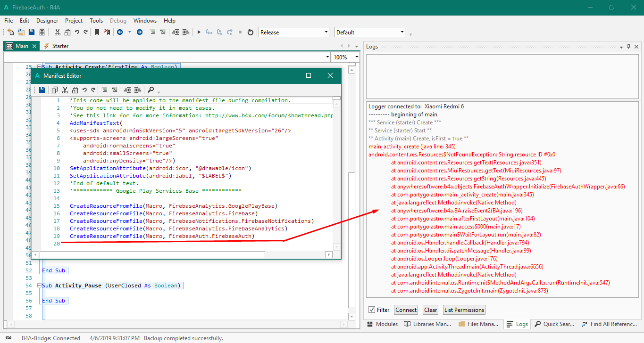Uncheck the Filter checkbox in Logs
644x343 pixels.
(372, 310)
